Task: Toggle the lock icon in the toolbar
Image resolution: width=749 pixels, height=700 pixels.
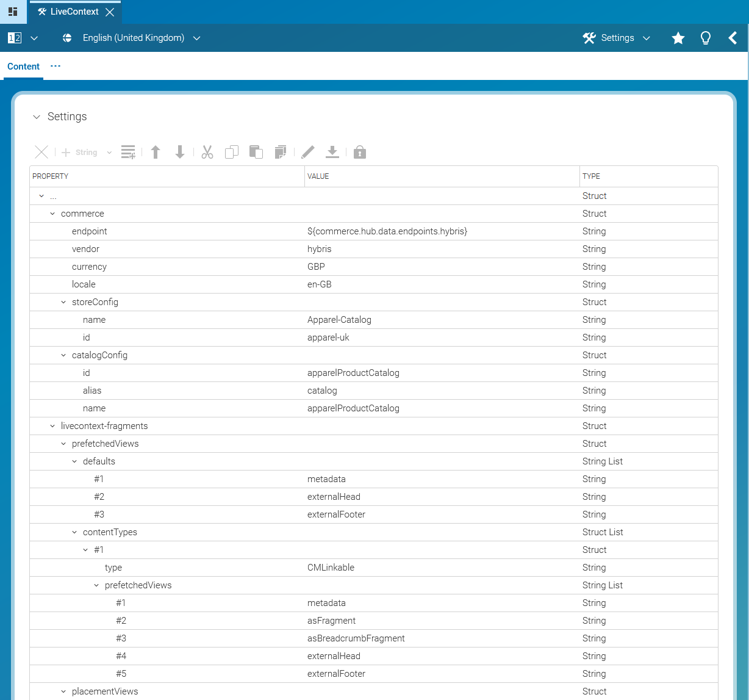Action: coord(359,152)
